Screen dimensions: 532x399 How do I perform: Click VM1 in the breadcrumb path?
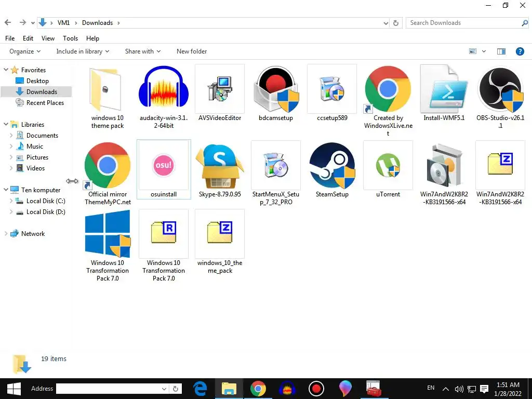(x=63, y=23)
